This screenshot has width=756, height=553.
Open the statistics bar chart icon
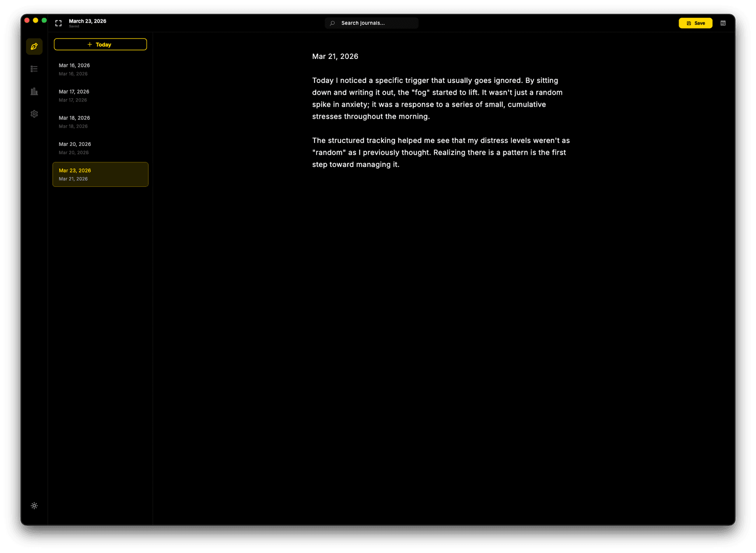pos(34,91)
